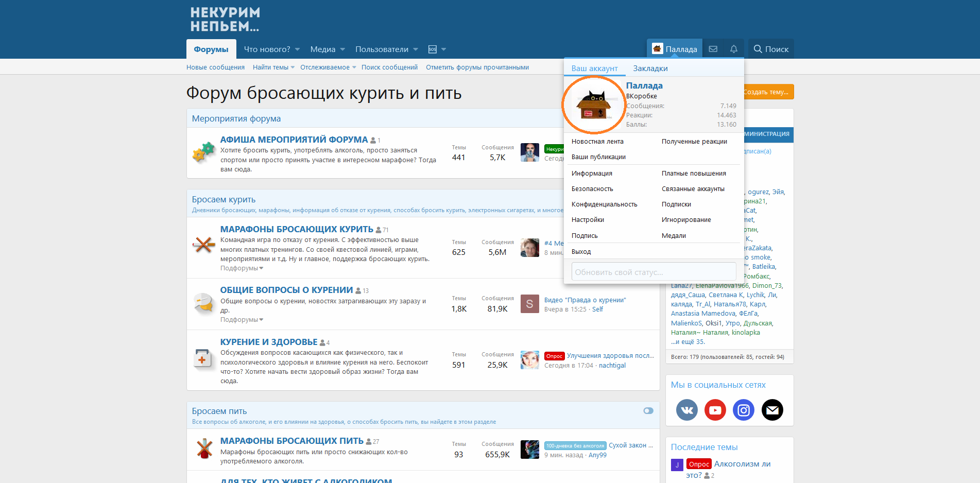
Task: Switch to the Закладки tab
Action: (650, 68)
